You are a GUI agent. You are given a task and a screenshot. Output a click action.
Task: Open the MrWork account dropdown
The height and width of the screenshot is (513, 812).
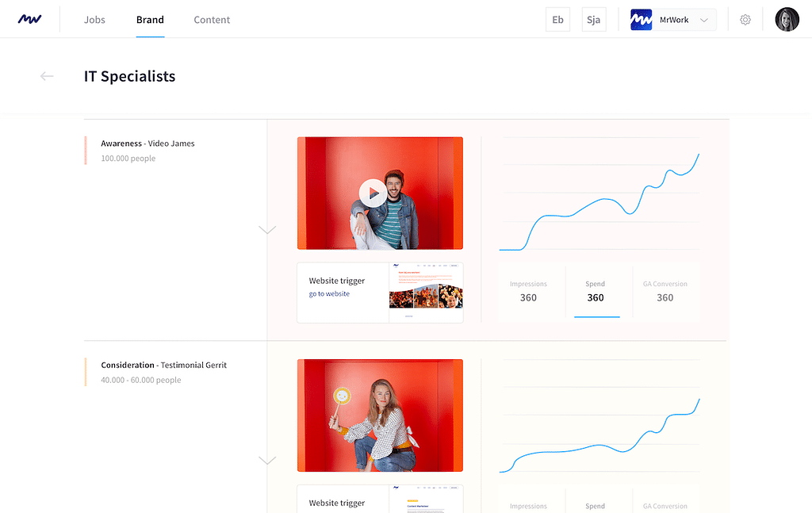click(x=703, y=20)
